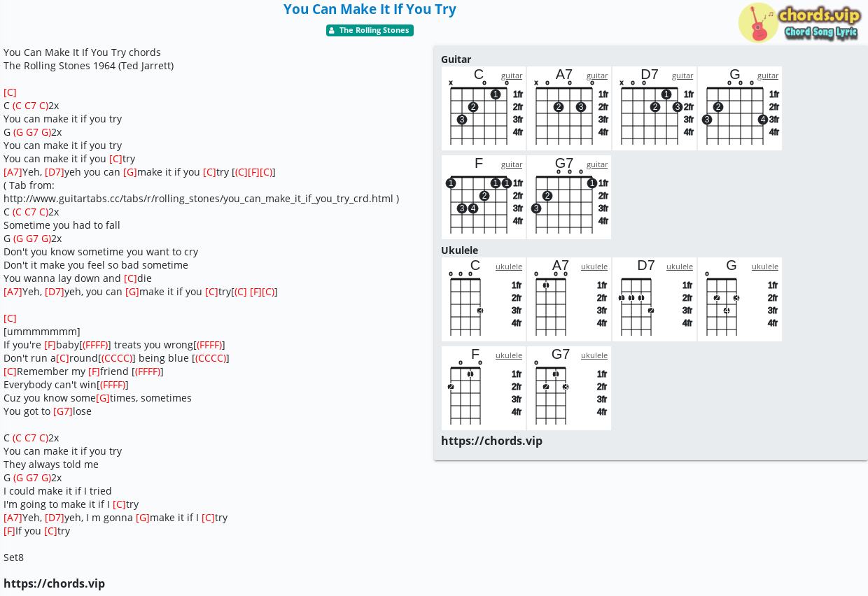Click the Guitar section heading
The height and width of the screenshot is (596, 868).
click(x=456, y=59)
